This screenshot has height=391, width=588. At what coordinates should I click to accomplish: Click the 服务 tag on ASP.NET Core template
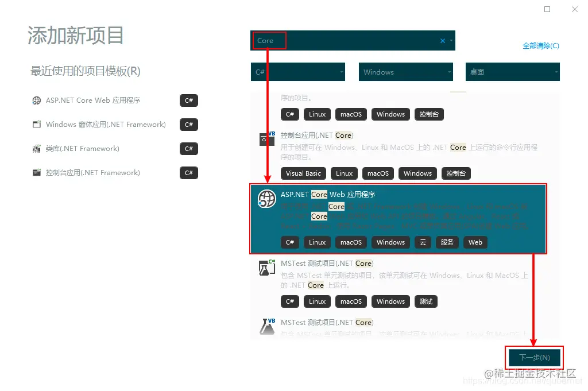[447, 242]
